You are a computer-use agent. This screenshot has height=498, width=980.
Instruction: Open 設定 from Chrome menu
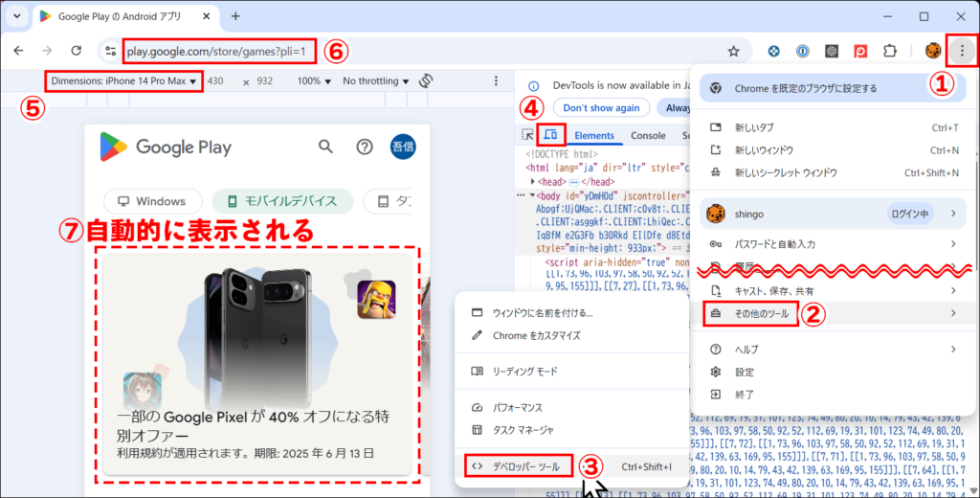coord(834,373)
